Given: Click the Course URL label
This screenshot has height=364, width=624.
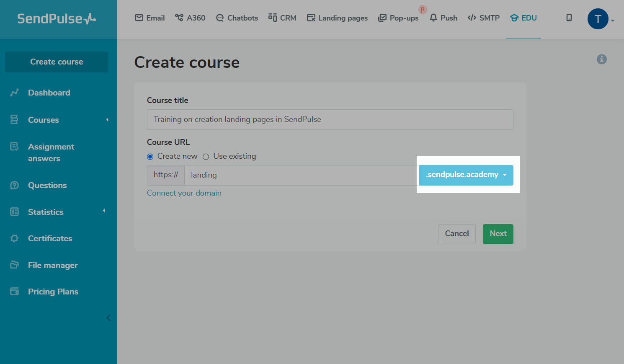Looking at the screenshot, I should [168, 142].
